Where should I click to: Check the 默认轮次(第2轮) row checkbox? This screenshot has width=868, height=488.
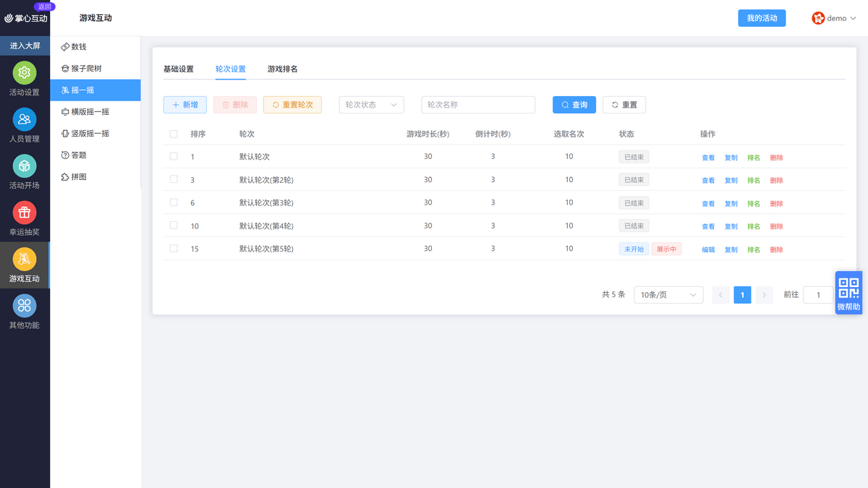(x=174, y=179)
